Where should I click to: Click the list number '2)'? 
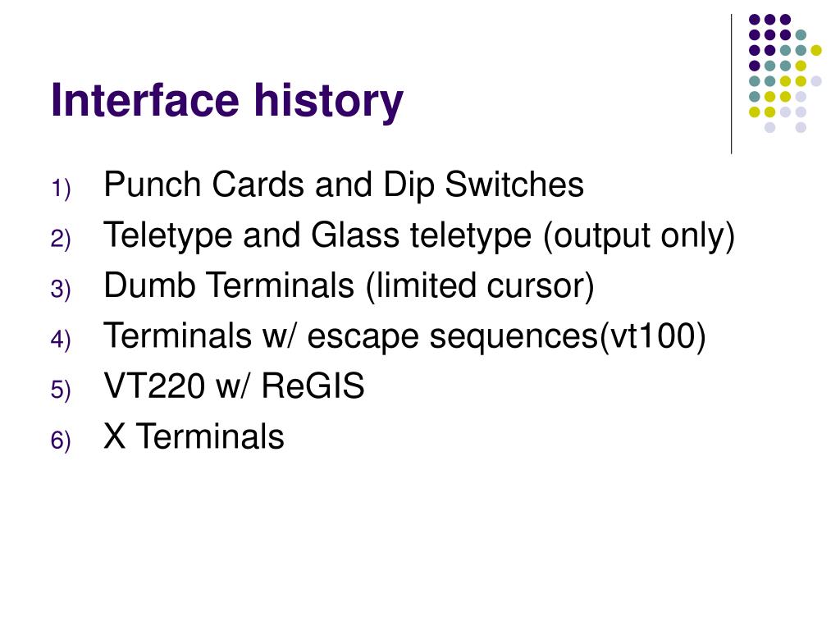61,239
